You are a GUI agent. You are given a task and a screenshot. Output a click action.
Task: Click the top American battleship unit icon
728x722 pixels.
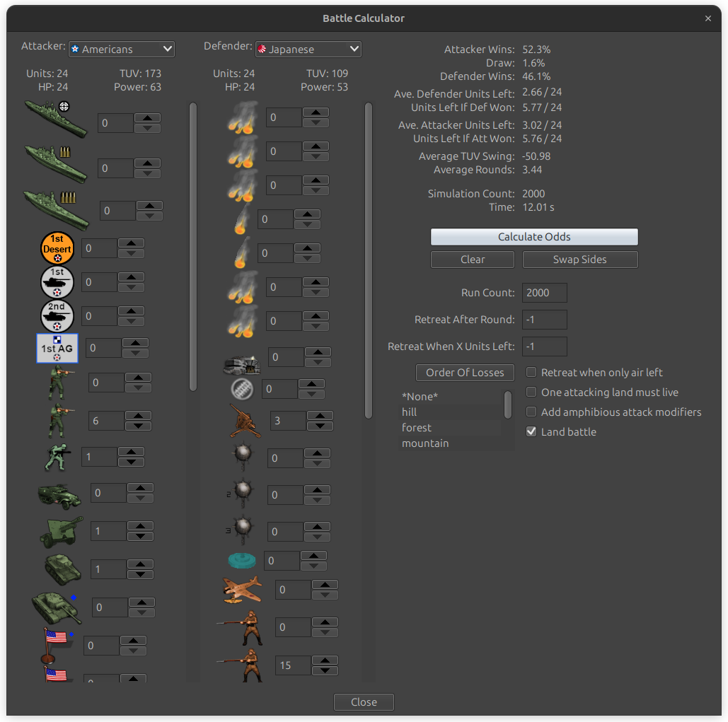pos(54,118)
